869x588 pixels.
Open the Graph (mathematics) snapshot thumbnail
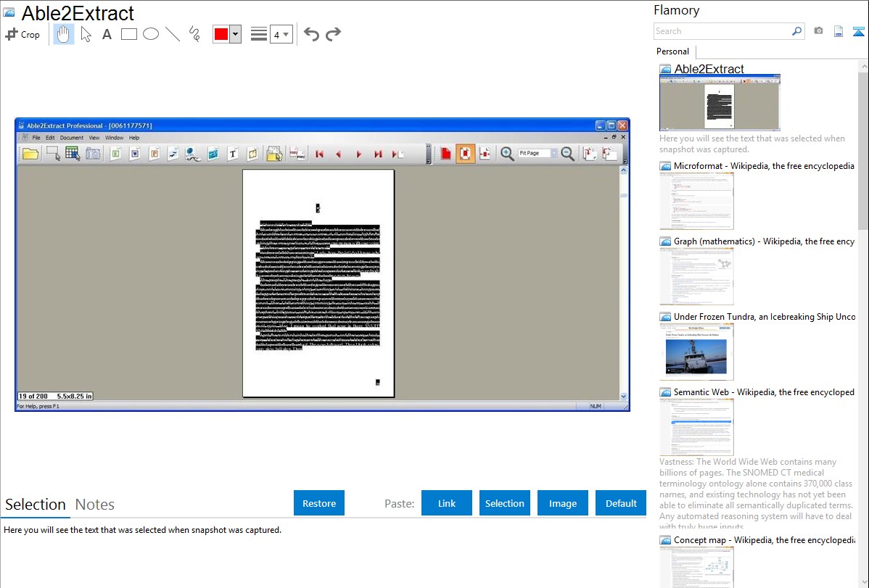pyautogui.click(x=696, y=276)
